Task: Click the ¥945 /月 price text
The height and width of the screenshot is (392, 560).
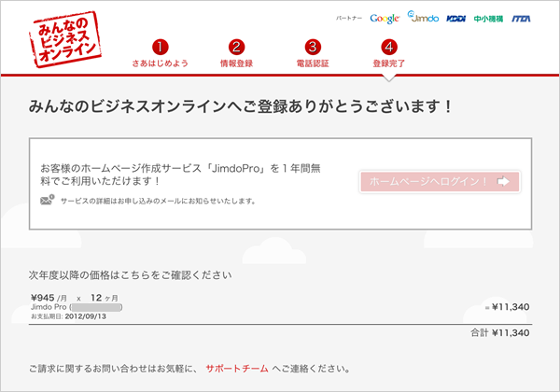Action: pos(49,298)
